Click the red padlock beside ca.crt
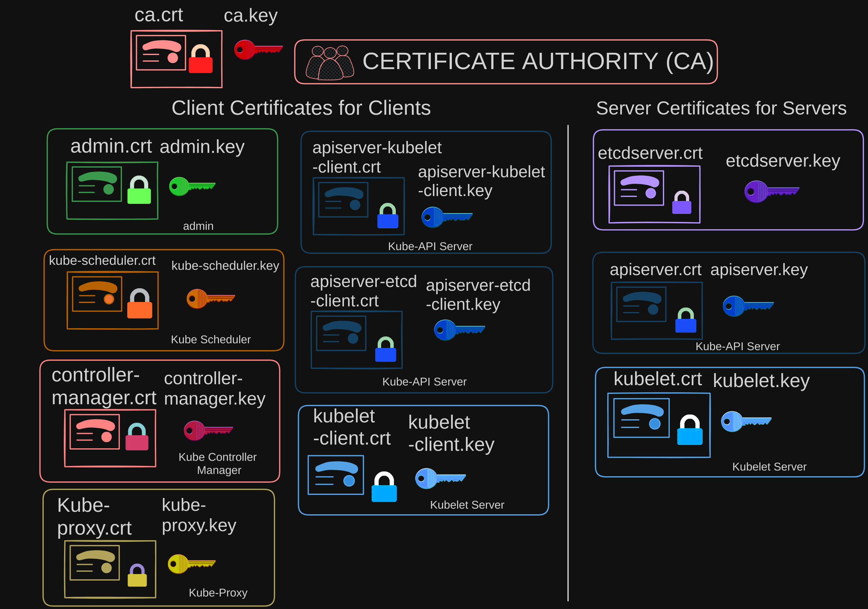868x609 pixels. 200,58
